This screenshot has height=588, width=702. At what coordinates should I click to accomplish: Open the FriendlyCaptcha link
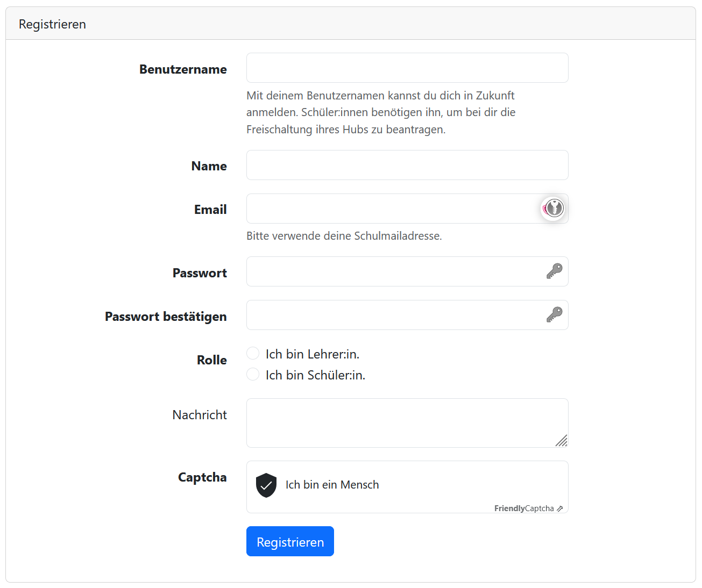523,508
